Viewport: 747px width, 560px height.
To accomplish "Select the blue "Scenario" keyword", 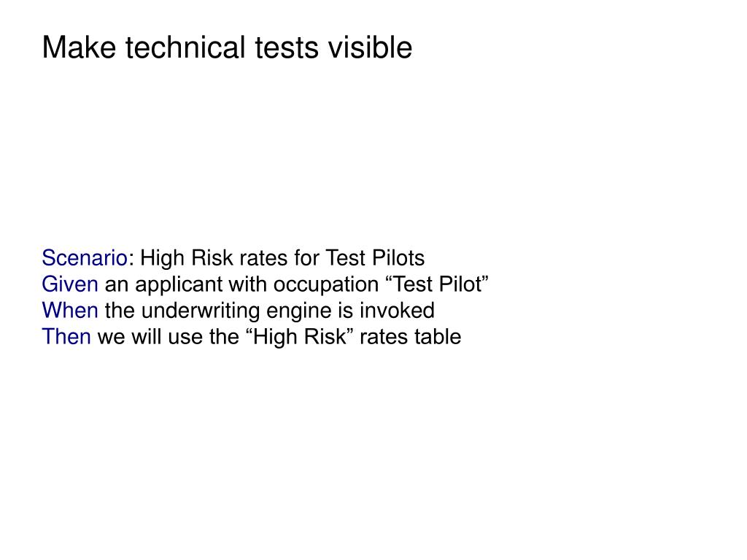I will coord(85,257).
